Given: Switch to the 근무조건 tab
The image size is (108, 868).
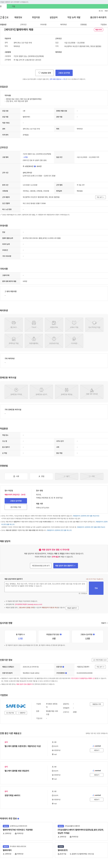Looking at the screenshot, I should (x=23, y=25).
